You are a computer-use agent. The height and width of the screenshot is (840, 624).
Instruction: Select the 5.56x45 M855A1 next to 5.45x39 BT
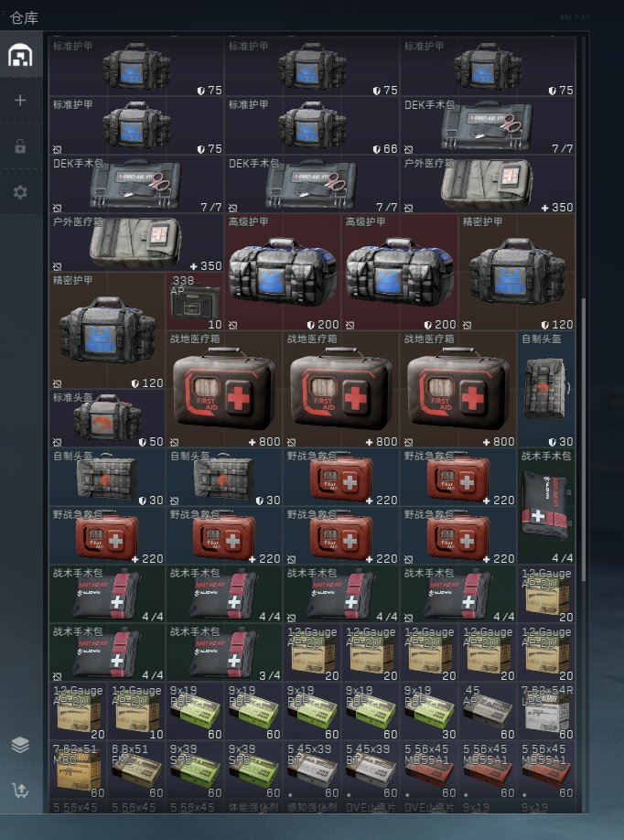(429, 770)
